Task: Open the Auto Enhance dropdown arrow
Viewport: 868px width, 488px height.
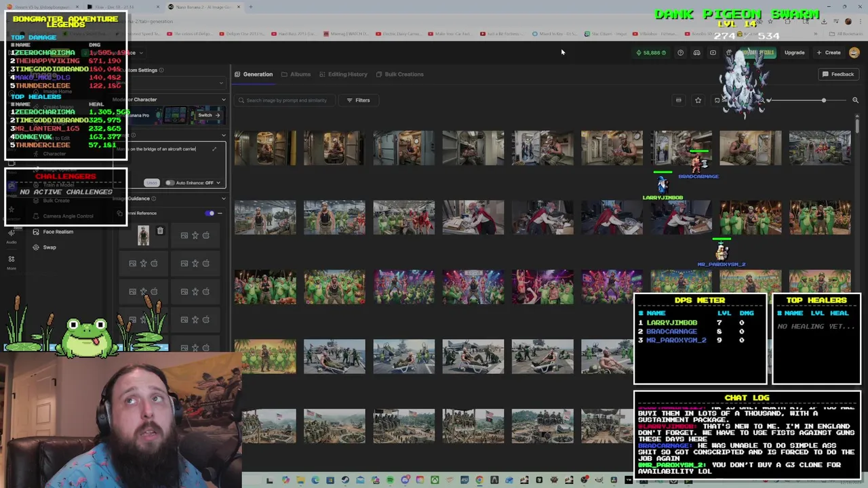Action: [218, 183]
